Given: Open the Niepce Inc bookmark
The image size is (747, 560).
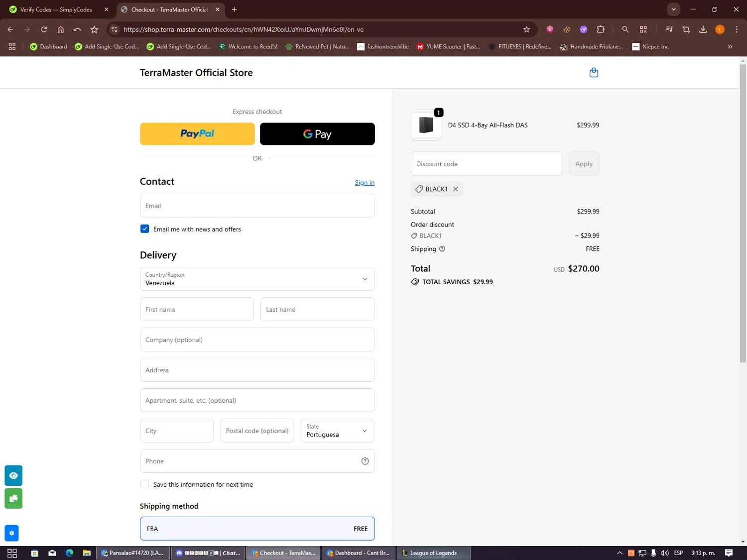Looking at the screenshot, I should tap(650, 46).
